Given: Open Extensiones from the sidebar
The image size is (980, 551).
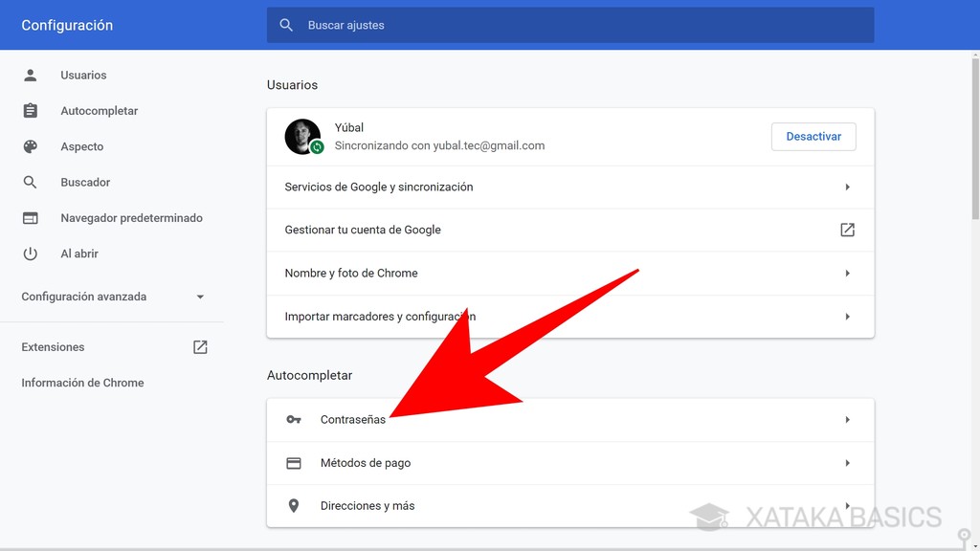Looking at the screenshot, I should 53,346.
